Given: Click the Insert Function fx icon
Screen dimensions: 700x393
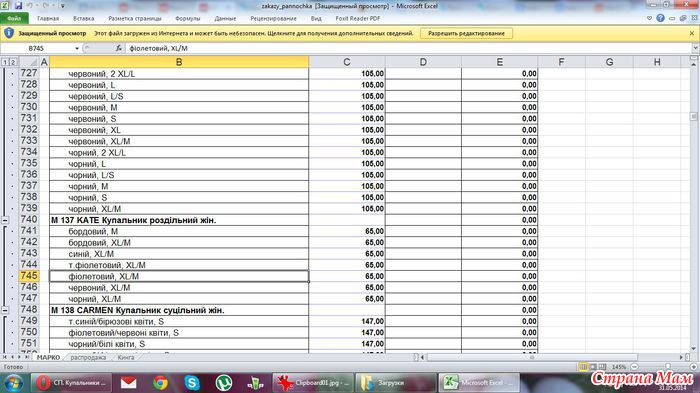Looking at the screenshot, I should pos(119,48).
